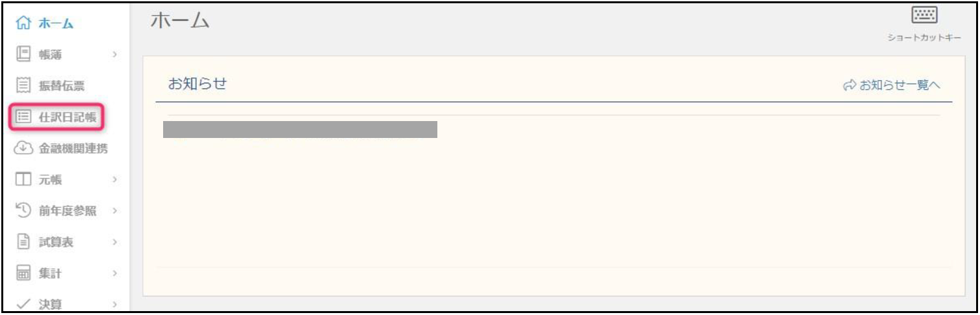Click the 元帳 book icon
This screenshot has width=980, height=315.
[23, 179]
